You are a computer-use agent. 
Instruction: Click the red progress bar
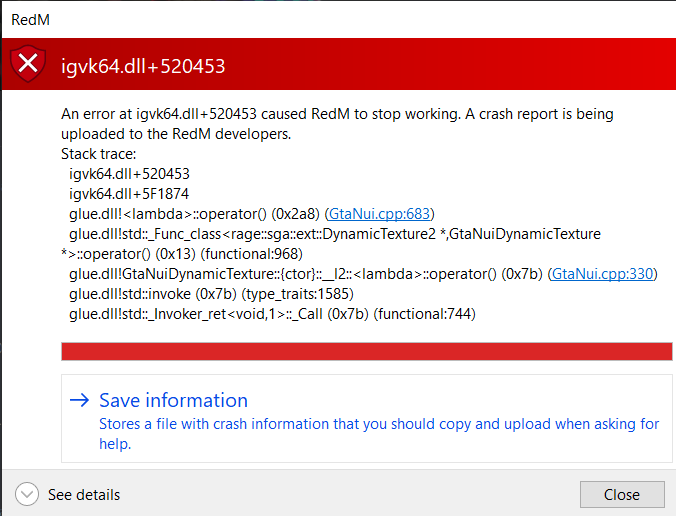coord(366,351)
